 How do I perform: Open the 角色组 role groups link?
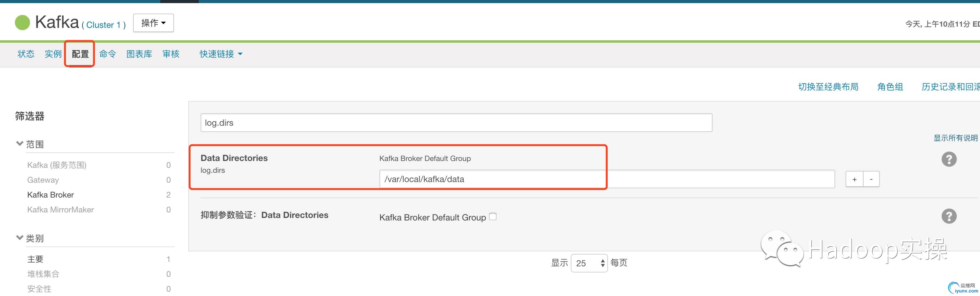890,87
